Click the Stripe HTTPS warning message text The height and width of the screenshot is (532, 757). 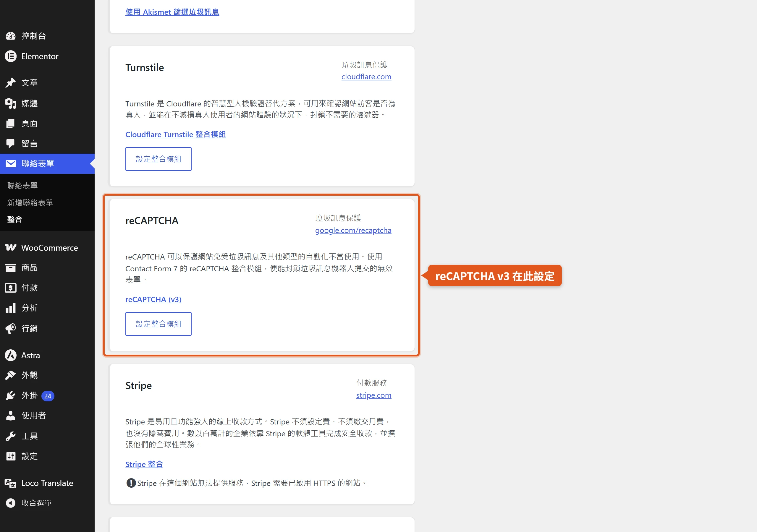coord(252,483)
